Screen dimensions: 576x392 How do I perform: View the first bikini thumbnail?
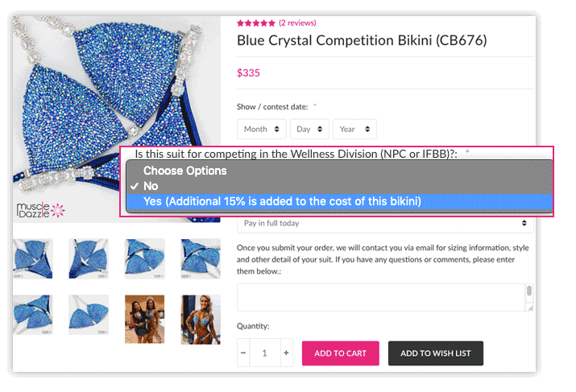[x=33, y=258]
